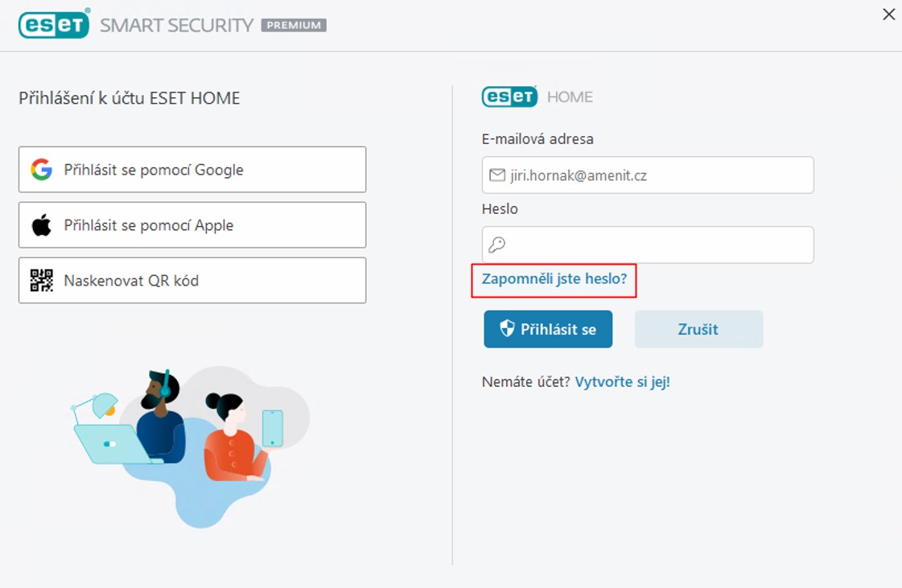Click the shield icon on Přihlásit se button

507,328
